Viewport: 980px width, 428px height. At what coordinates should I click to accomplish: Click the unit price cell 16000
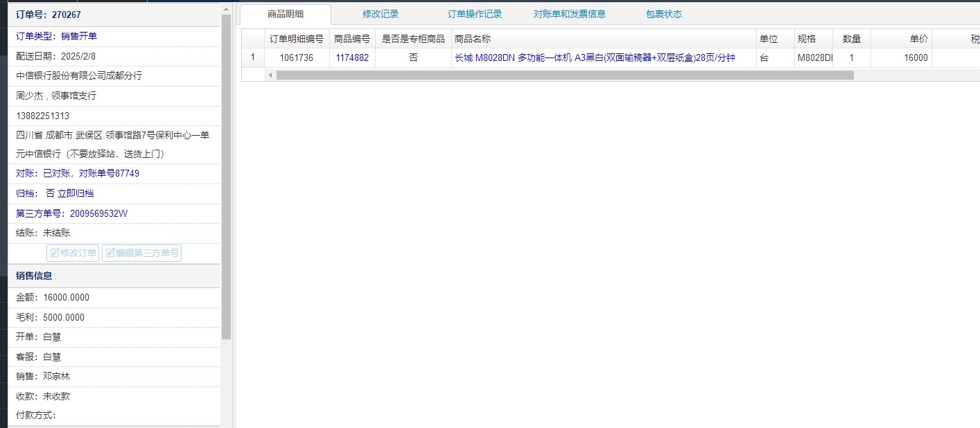[x=901, y=58]
